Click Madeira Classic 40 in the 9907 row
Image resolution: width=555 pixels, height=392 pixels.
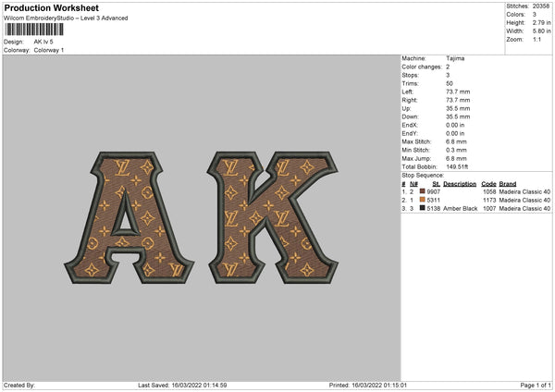(524, 191)
